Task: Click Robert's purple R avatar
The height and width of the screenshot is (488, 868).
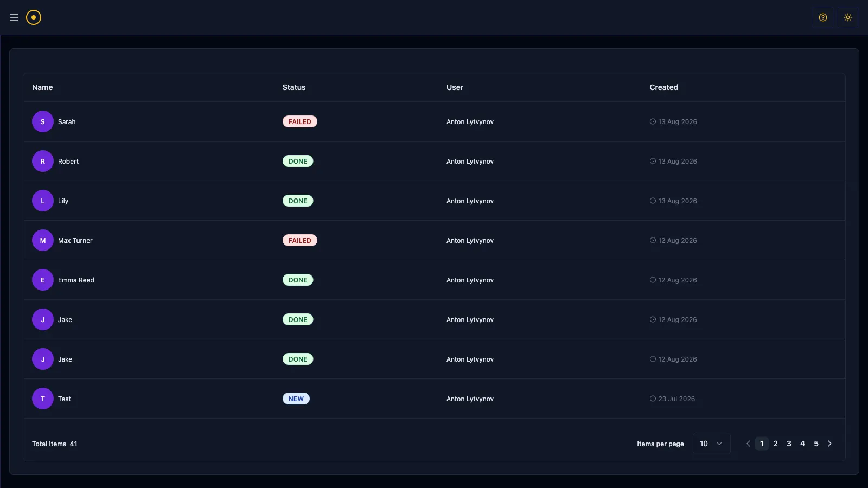Action: tap(43, 161)
